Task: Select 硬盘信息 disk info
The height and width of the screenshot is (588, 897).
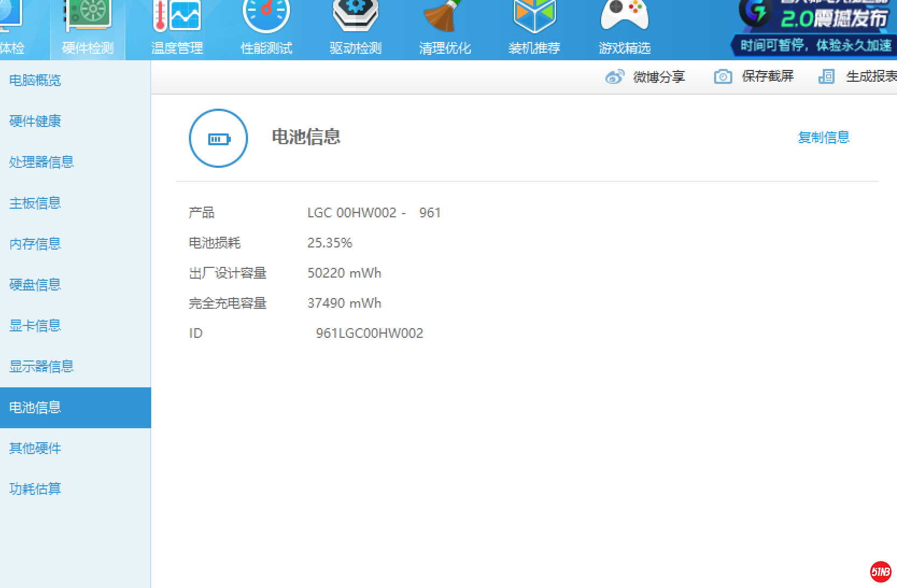Action: coord(75,285)
